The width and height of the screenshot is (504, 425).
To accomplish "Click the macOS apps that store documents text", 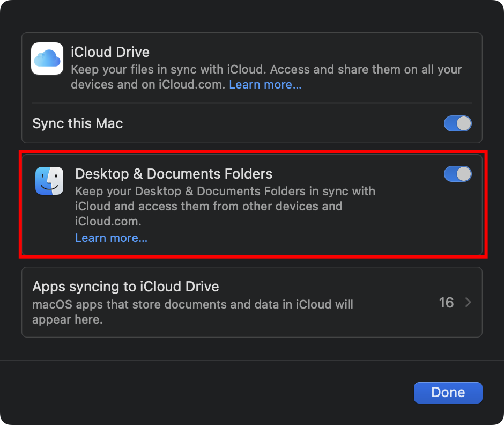I will [x=193, y=304].
